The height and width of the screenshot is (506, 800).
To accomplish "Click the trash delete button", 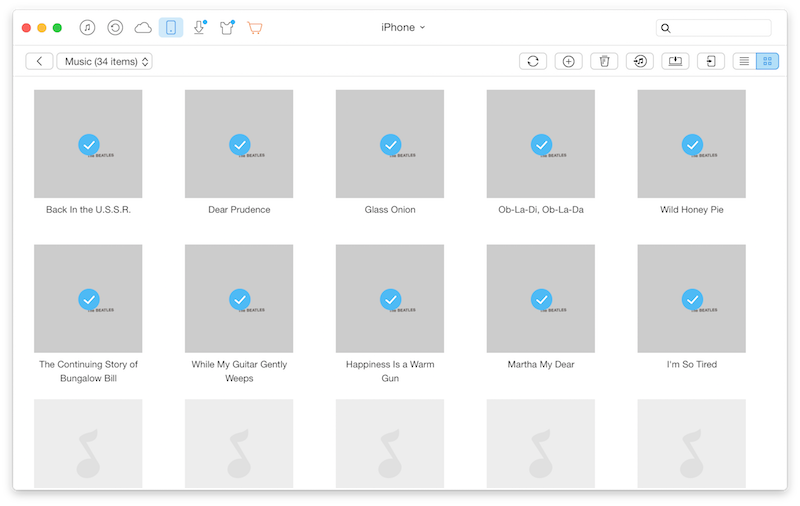I will [x=604, y=61].
